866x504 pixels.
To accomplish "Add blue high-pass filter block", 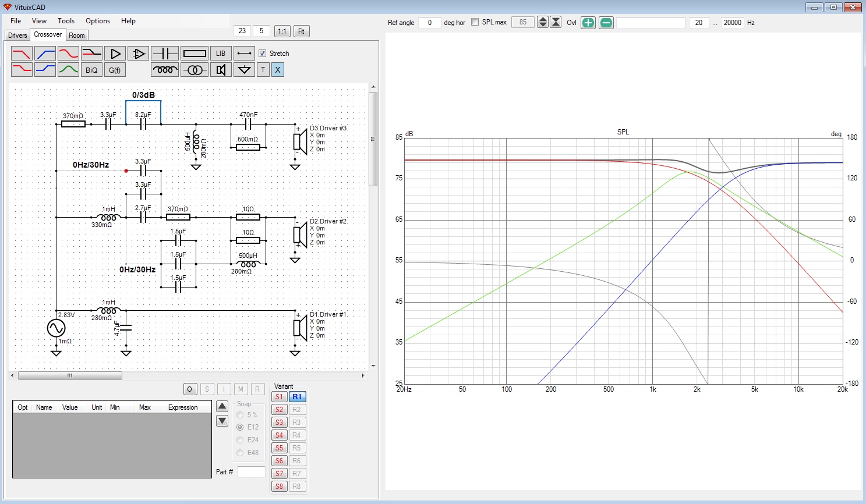I will 45,54.
